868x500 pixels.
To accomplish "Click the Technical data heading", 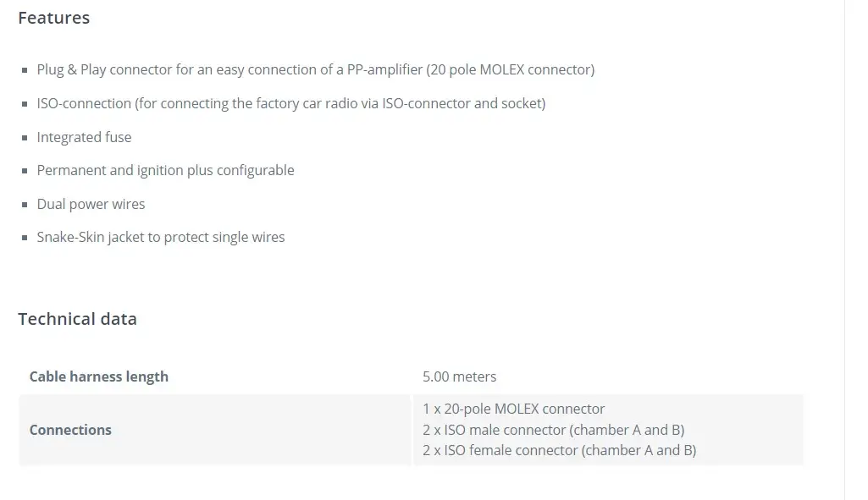I will point(78,319).
